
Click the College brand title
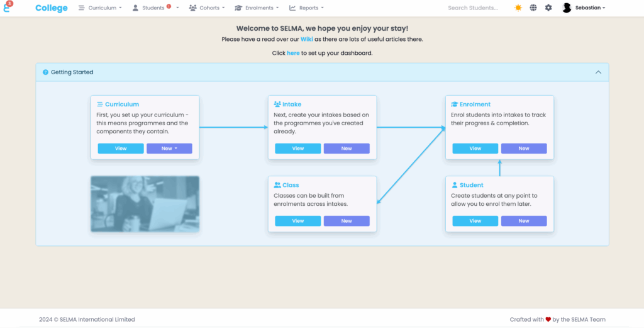52,8
